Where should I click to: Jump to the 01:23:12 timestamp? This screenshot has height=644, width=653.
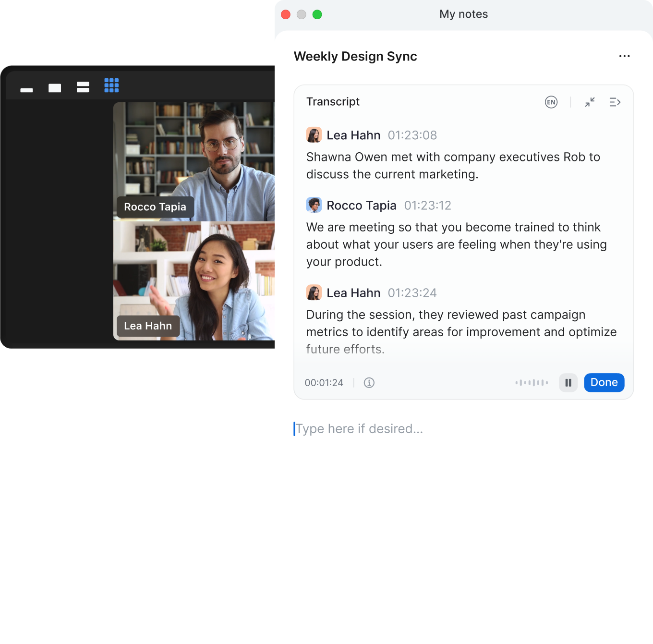[x=427, y=206]
